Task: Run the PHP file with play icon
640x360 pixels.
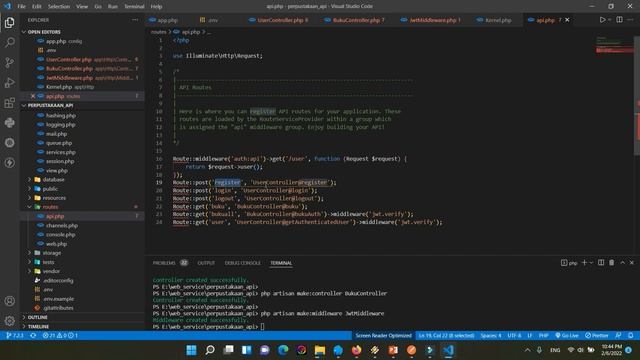Action: 602,20
